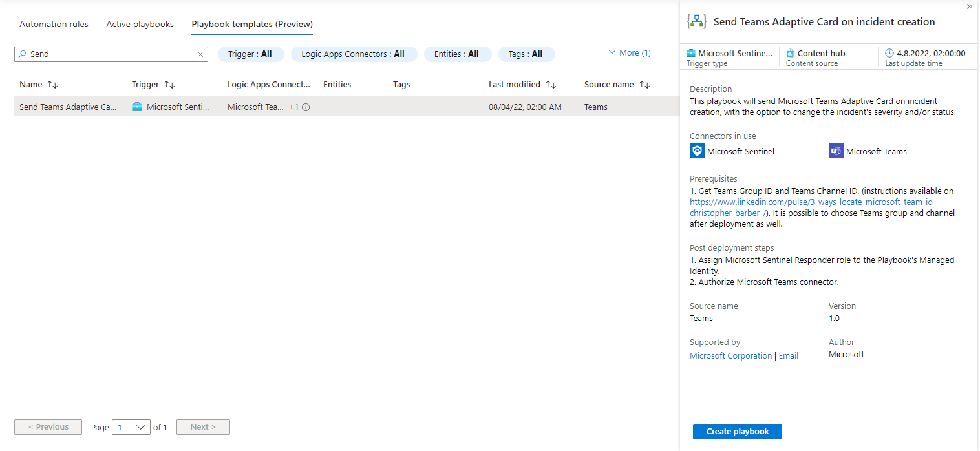Click the Next page button
This screenshot has height=451, width=980.
pyautogui.click(x=203, y=427)
